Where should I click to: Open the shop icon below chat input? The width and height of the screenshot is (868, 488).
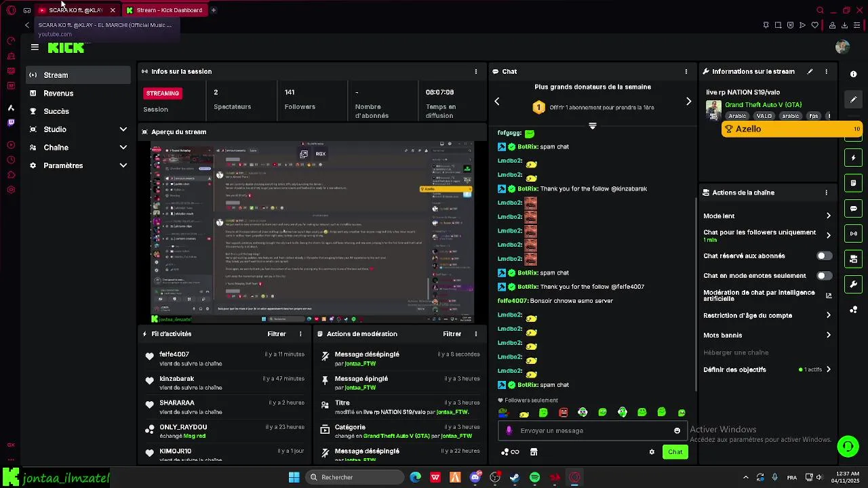[534, 452]
